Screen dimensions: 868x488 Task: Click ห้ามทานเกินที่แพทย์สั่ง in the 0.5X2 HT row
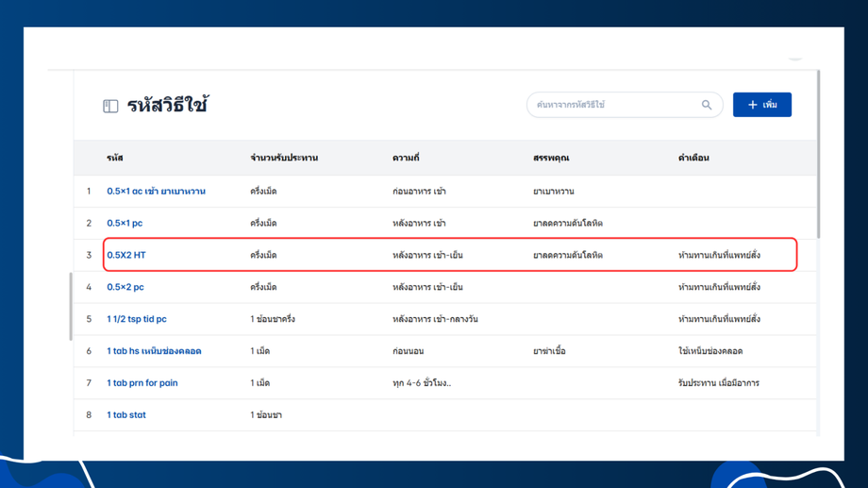[719, 255]
